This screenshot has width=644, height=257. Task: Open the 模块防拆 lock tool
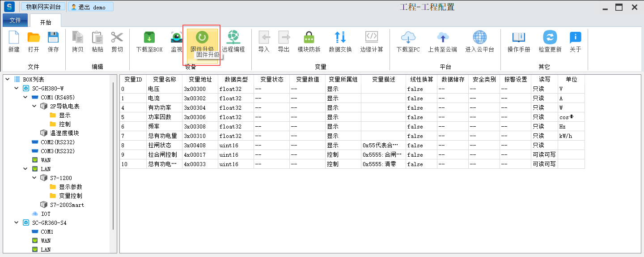(309, 38)
